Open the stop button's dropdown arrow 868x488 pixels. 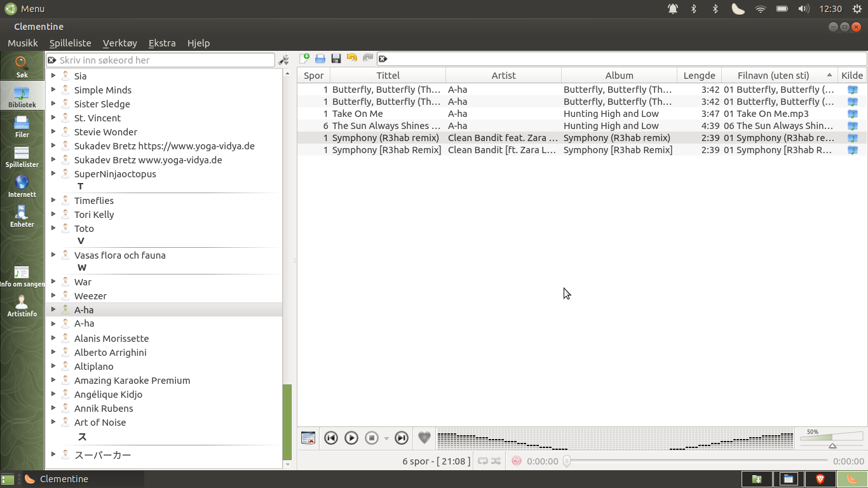pos(386,438)
